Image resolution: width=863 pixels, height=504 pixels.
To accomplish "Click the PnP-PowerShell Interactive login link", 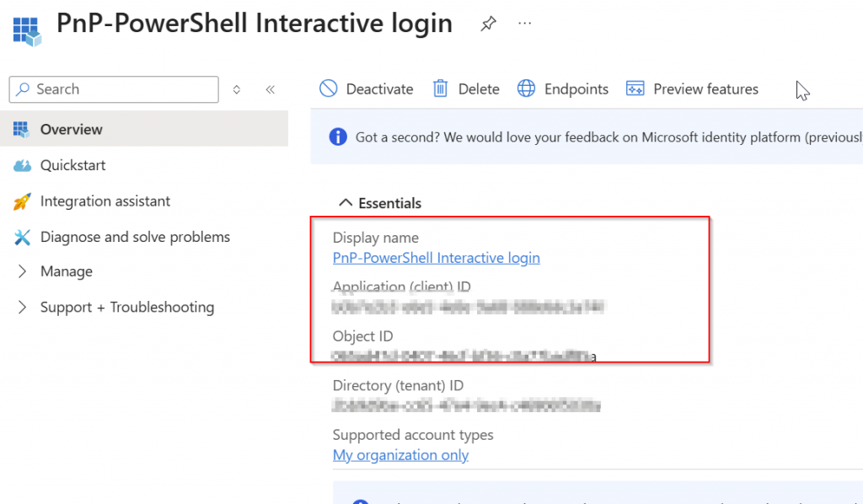I will coord(436,258).
